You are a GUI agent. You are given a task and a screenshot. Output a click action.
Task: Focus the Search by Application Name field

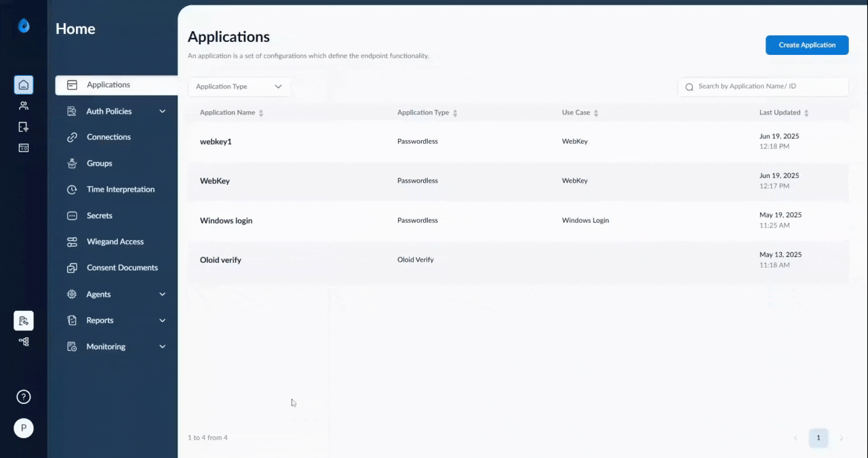763,87
